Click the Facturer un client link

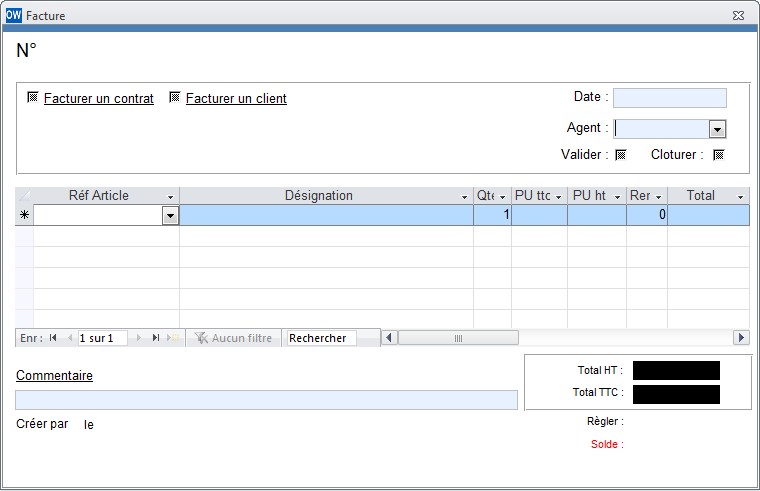[x=236, y=98]
